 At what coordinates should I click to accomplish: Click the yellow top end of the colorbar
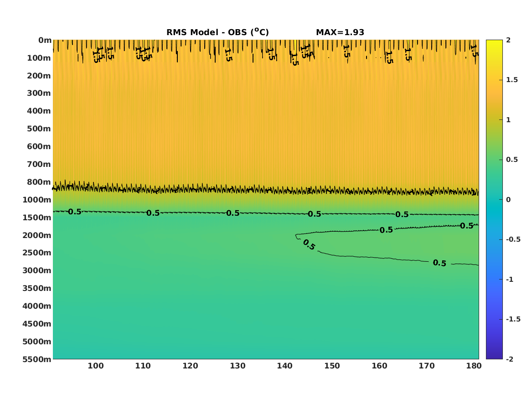tap(494, 42)
